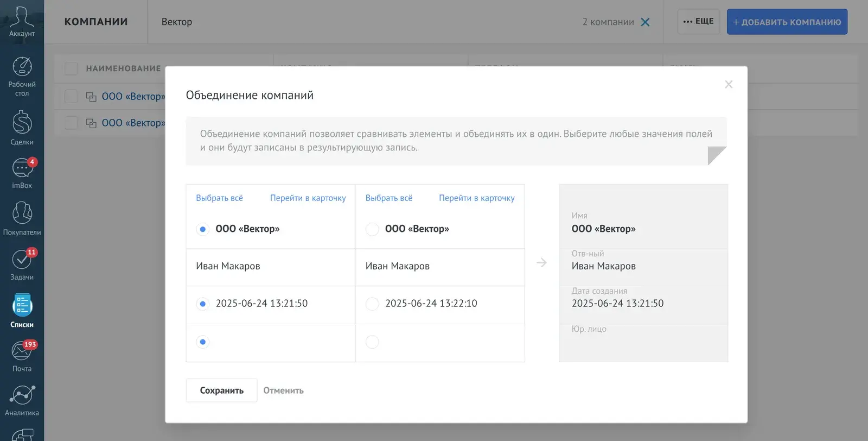Screen dimensions: 868x441
Task: Open Списки lists in sidebar
Action: [22, 311]
